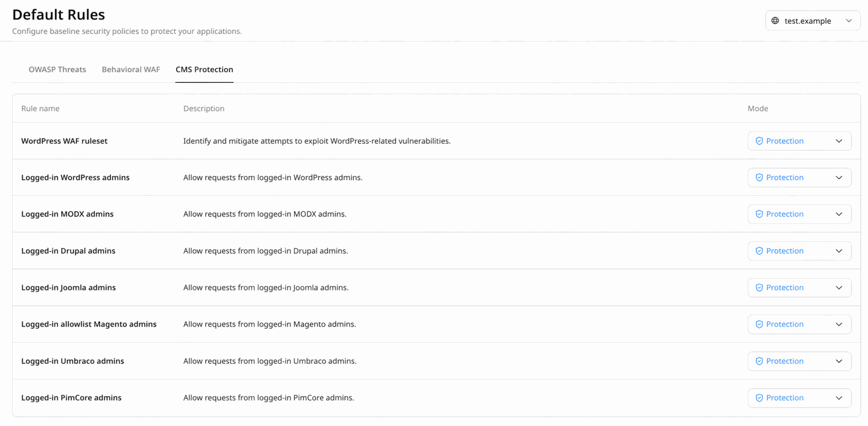
Task: Click shield icon in Logged-in Joomla admins row
Action: point(759,288)
